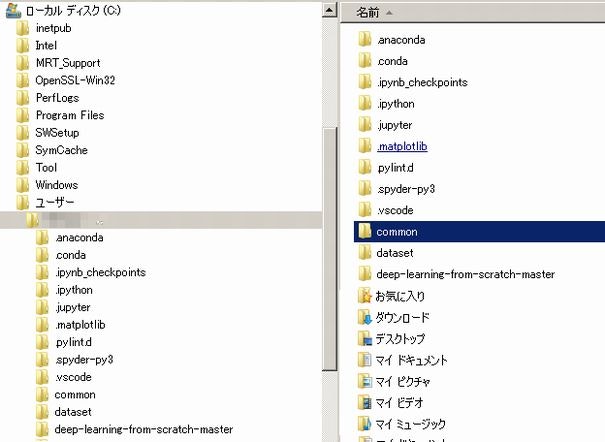The width and height of the screenshot is (605, 442).
Task: Select pylint.d in the folder tree
Action: pos(74,342)
